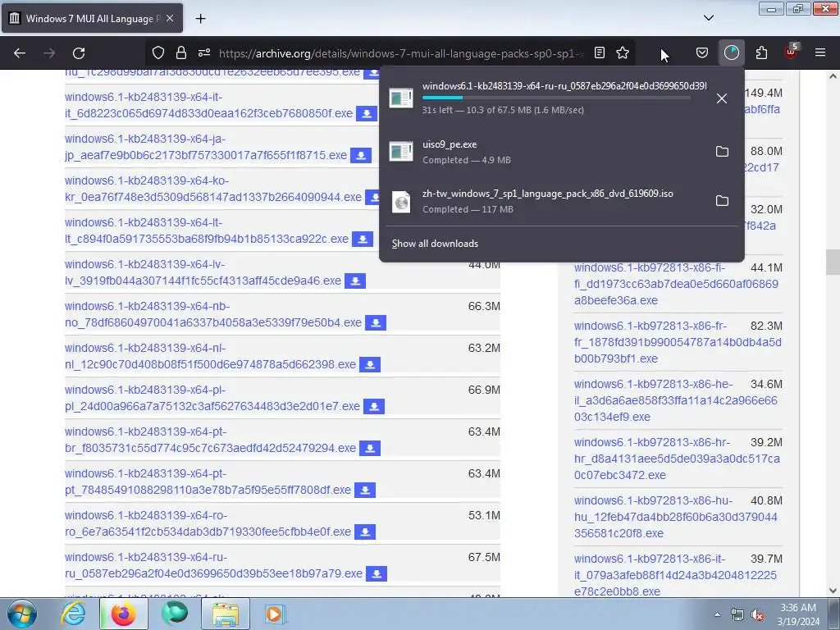Go back to the previous page
Screen dimensions: 840x630
pyautogui.click(x=20, y=53)
